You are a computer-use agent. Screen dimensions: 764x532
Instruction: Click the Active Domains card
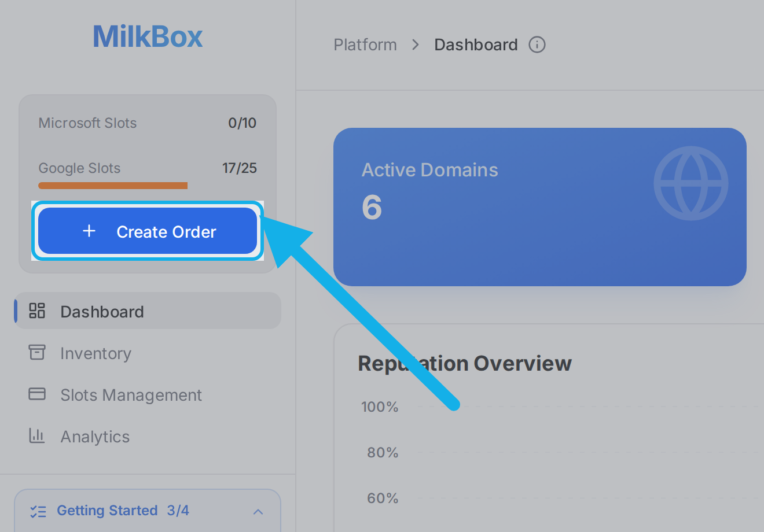pyautogui.click(x=540, y=207)
